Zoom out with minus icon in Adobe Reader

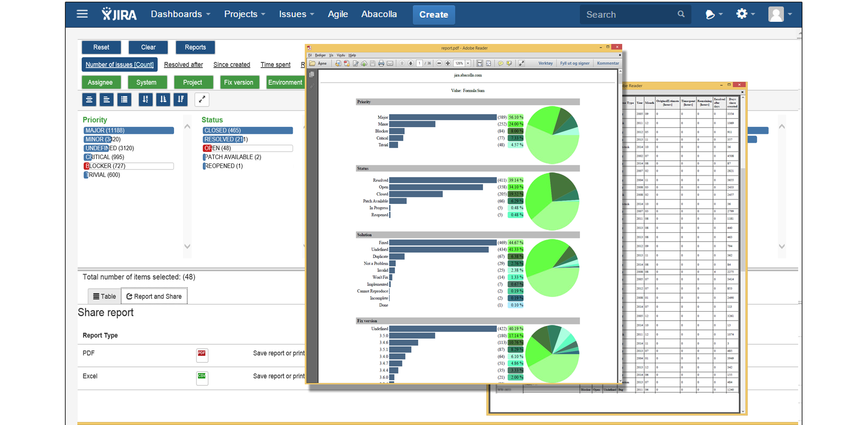tap(439, 63)
